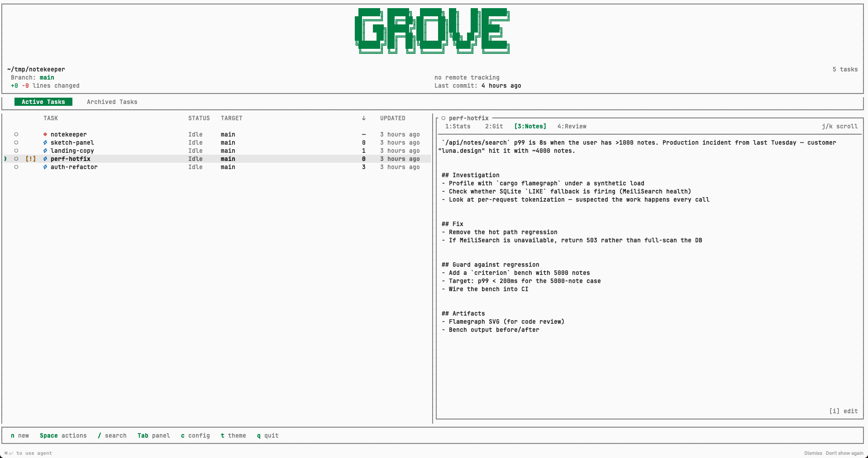Select the sketch-panel task row
868x458 pixels.
(217, 142)
